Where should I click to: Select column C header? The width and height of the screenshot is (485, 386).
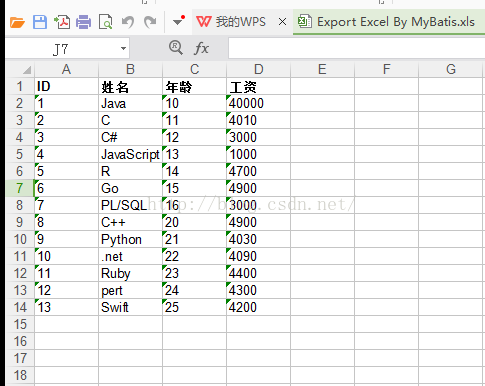pos(194,69)
